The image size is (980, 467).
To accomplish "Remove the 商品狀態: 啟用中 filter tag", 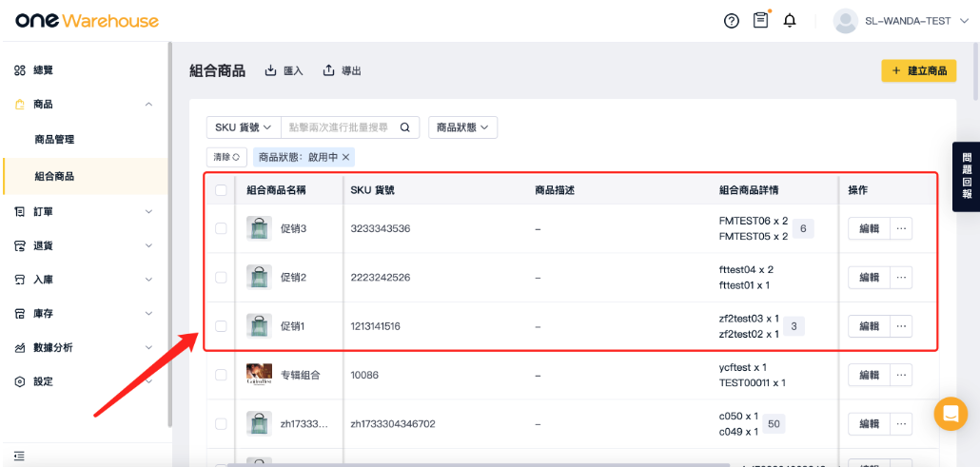I will point(345,157).
